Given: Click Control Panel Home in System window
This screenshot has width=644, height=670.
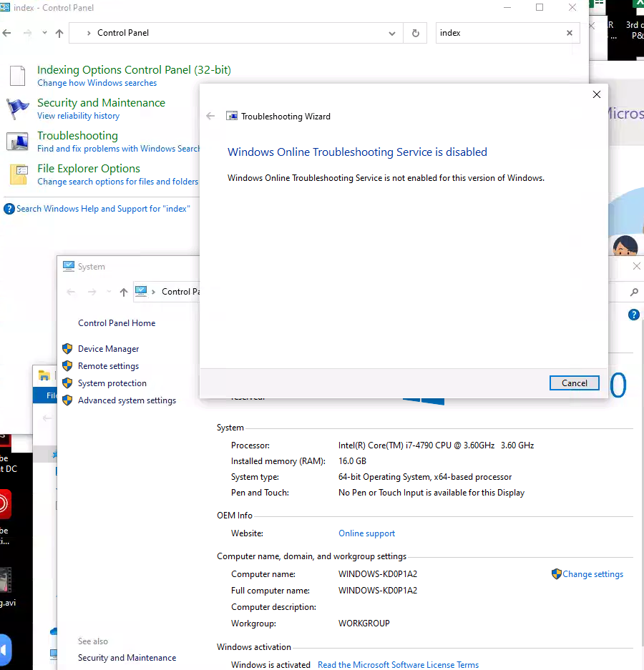Looking at the screenshot, I should [117, 323].
